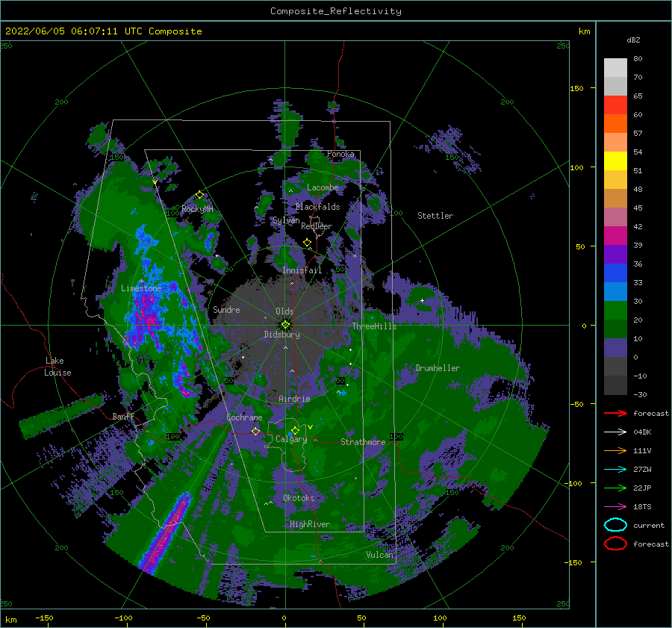Click the bright red swatch in dBZ scale
Screen dimensions: 672x628
(x=615, y=105)
